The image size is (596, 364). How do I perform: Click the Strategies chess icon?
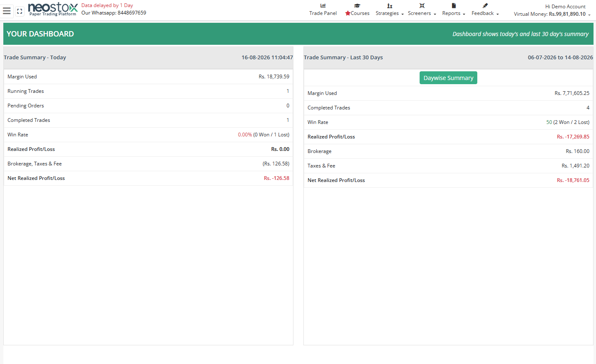[389, 6]
